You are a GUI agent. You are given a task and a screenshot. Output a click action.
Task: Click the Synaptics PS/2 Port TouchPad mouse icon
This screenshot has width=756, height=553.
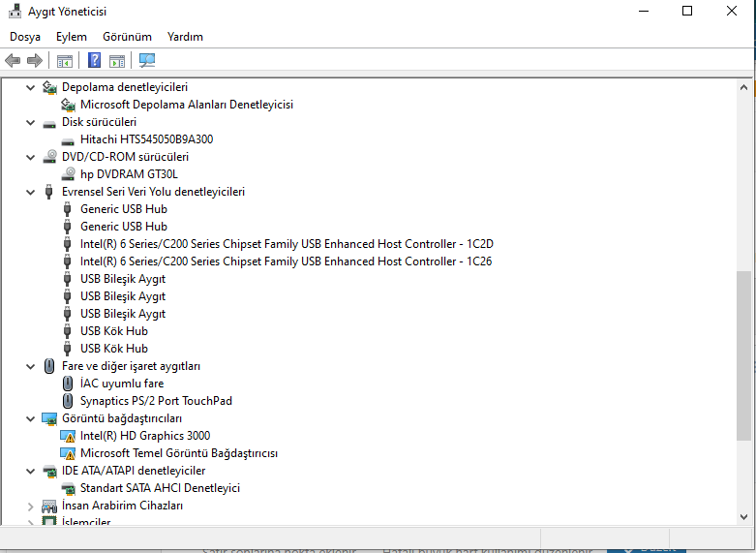(68, 401)
